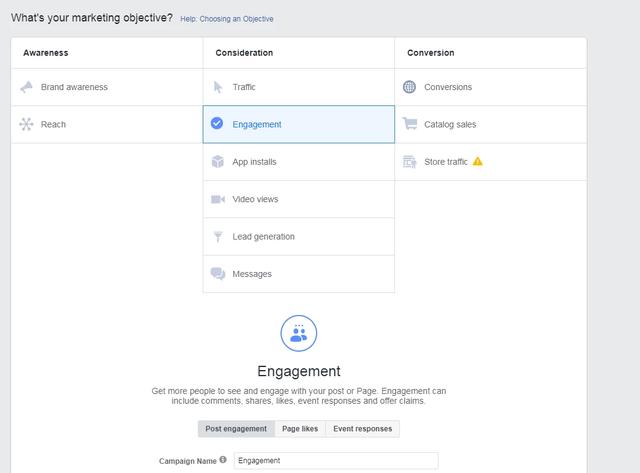The width and height of the screenshot is (640, 473).
Task: Click the Store traffic warning triangle
Action: pyautogui.click(x=478, y=161)
